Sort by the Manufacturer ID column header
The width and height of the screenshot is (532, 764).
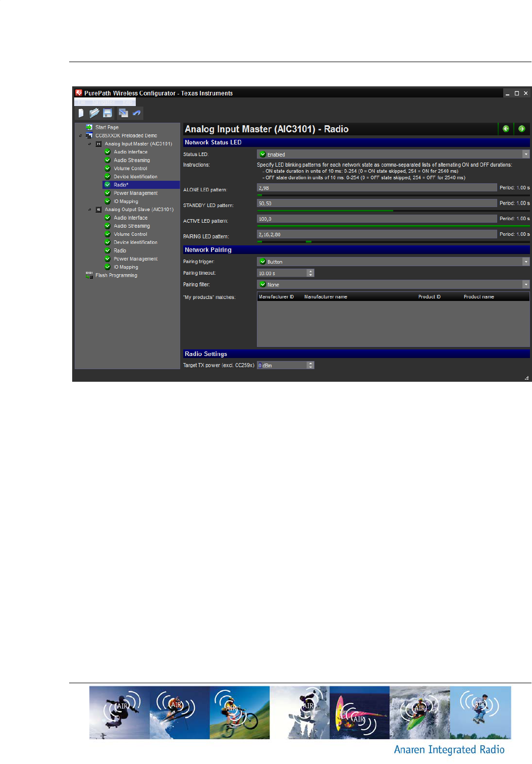276,297
